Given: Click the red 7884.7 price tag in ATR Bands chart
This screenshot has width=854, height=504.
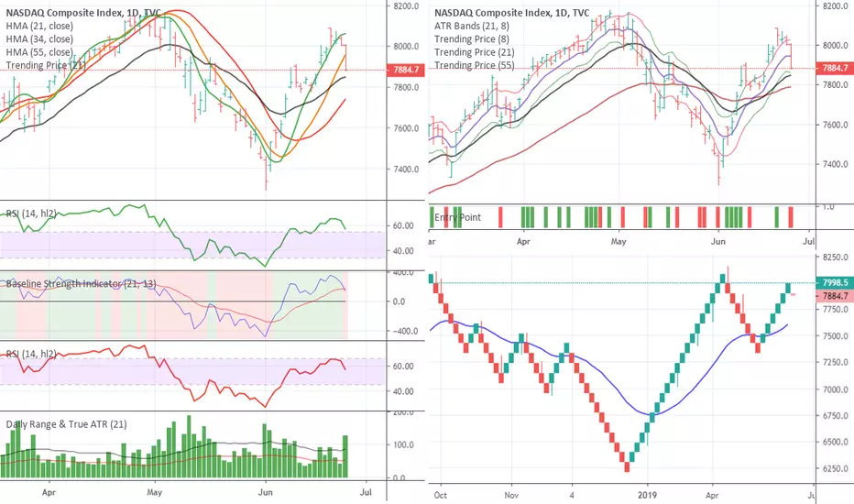Looking at the screenshot, I should click(835, 68).
